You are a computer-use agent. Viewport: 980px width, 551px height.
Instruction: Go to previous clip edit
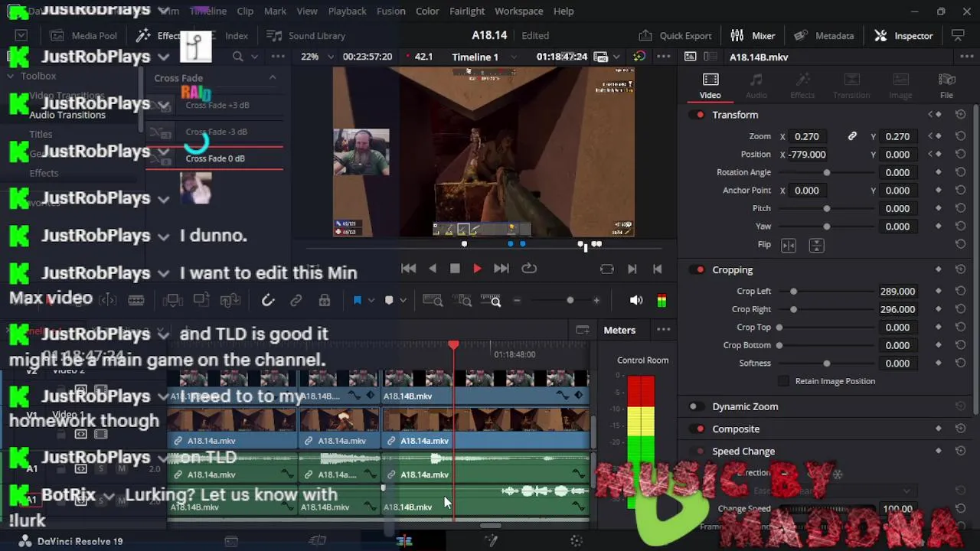(x=657, y=269)
